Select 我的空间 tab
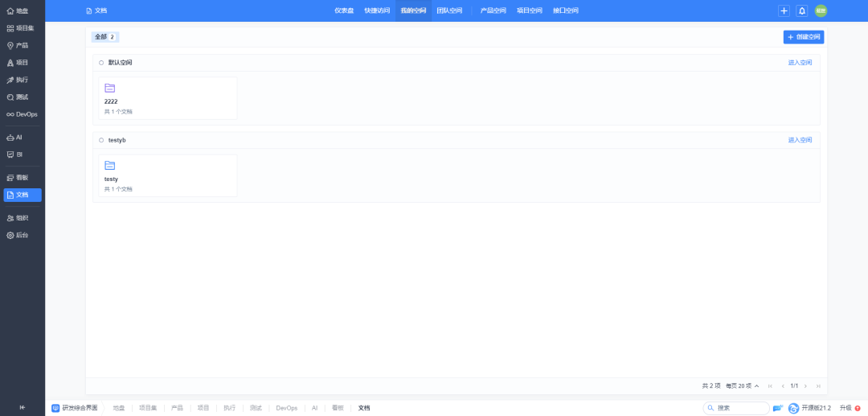The image size is (868, 416). tap(414, 10)
